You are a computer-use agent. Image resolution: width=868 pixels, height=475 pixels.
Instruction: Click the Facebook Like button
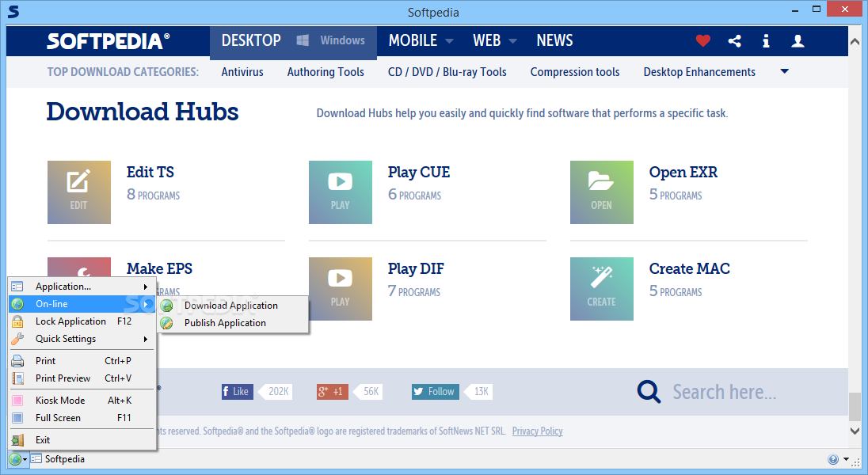(238, 391)
